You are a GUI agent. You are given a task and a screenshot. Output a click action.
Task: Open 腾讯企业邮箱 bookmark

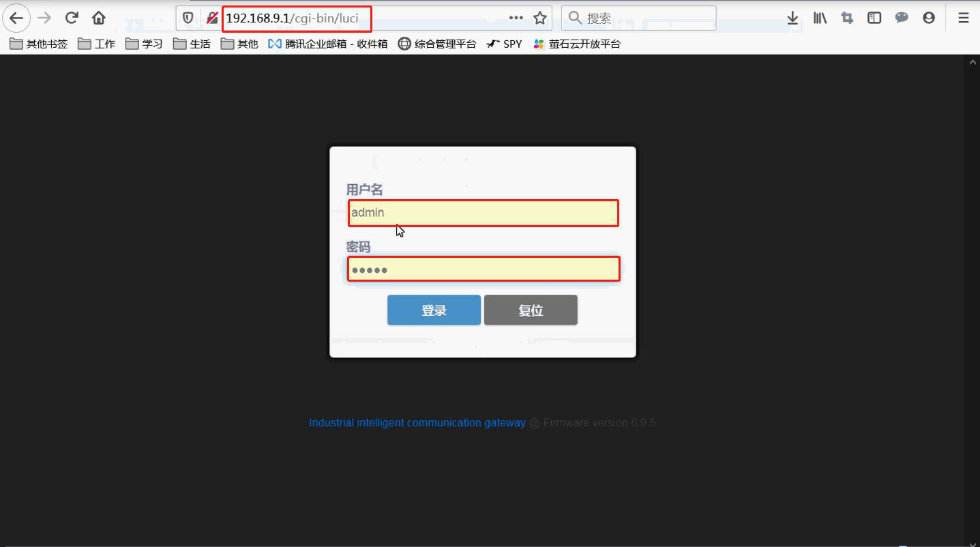pos(328,44)
